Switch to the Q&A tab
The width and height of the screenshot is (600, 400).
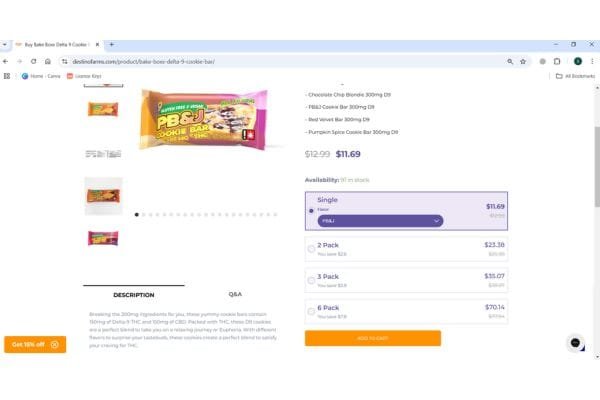coord(235,294)
